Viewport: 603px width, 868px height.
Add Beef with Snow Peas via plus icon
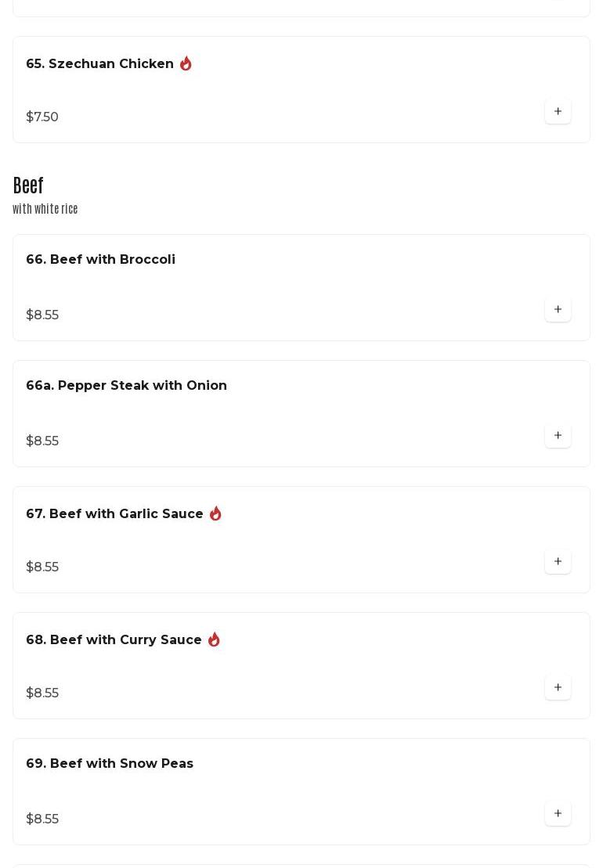point(558,813)
